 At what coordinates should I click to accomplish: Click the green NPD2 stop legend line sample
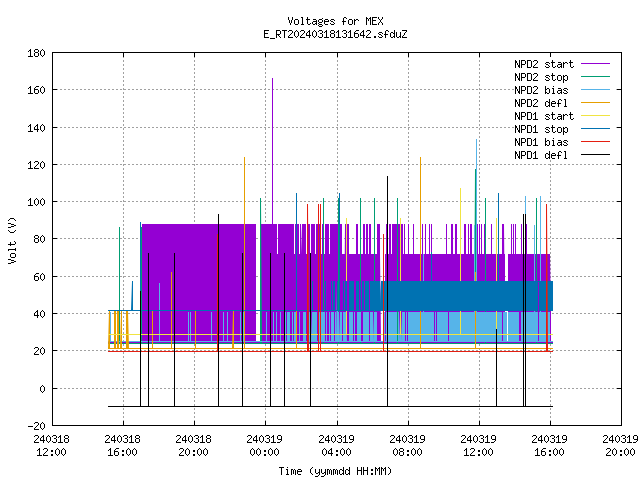(595, 77)
